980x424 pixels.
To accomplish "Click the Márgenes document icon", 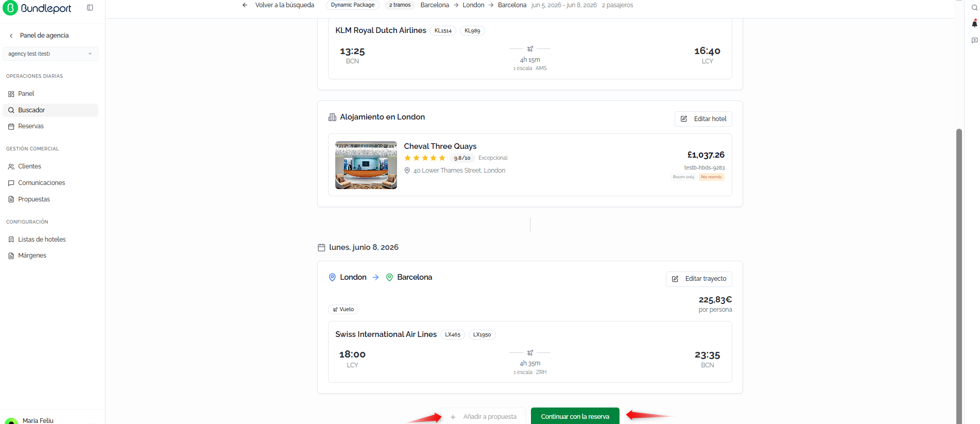I will point(11,256).
